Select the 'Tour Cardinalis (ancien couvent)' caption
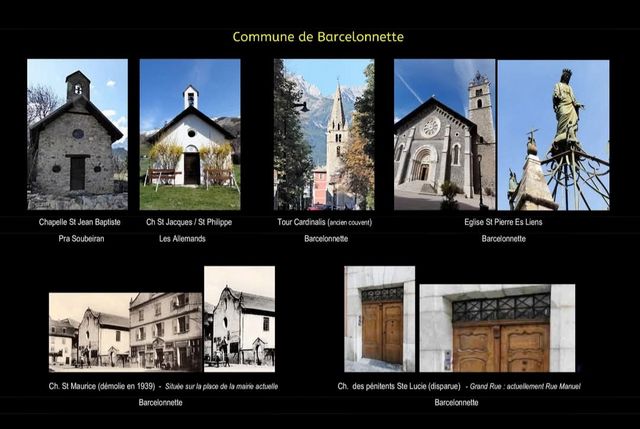The width and height of the screenshot is (640, 429). coord(326,222)
